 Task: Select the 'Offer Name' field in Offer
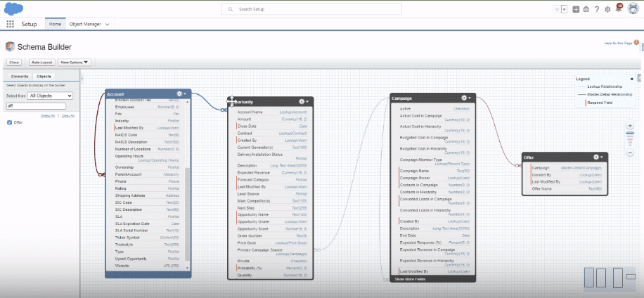point(567,189)
